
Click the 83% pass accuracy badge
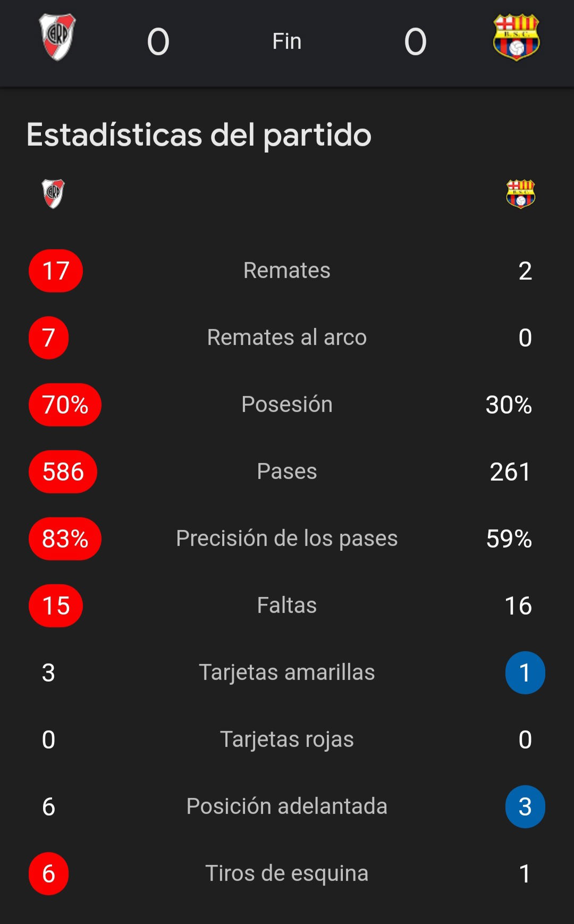[x=65, y=539]
